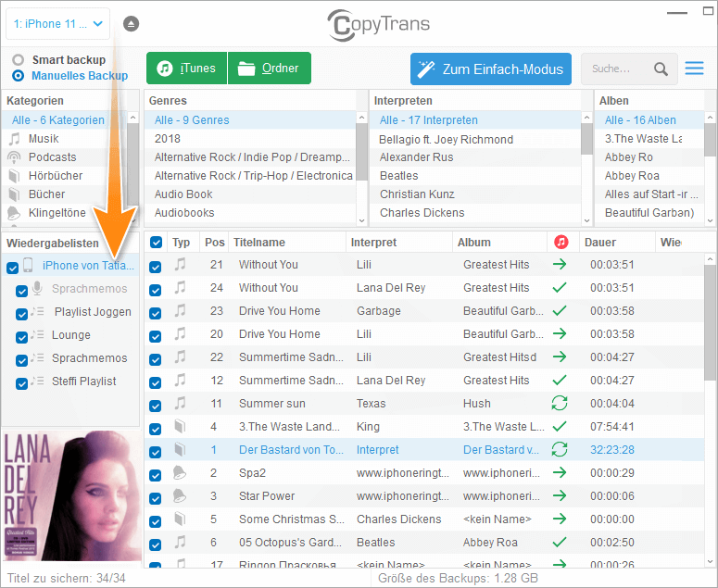Click the iTunes status column header icon

[561, 242]
